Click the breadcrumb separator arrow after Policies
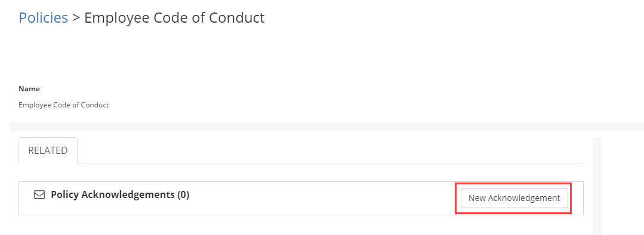 (76, 18)
